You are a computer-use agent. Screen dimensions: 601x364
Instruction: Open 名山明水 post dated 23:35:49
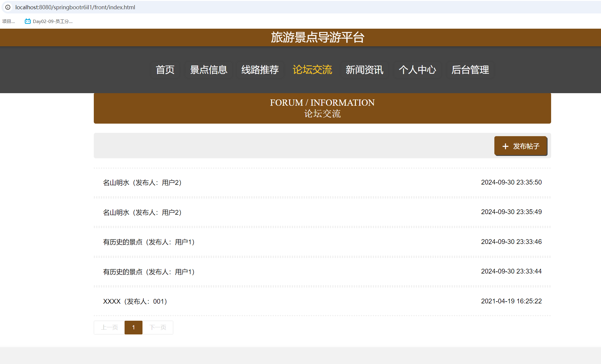[142, 212]
